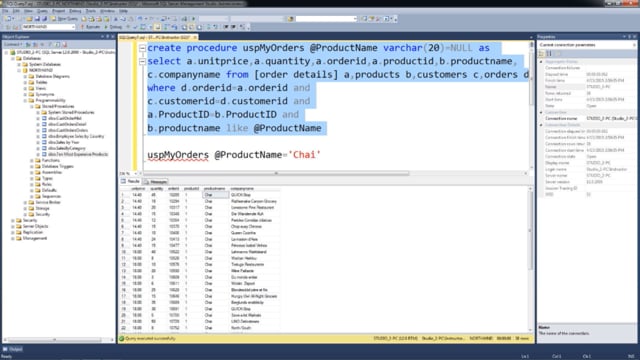Screen dimensions: 640x360
Task: Collapse the create procedure code outline block
Action: click(x=142, y=48)
